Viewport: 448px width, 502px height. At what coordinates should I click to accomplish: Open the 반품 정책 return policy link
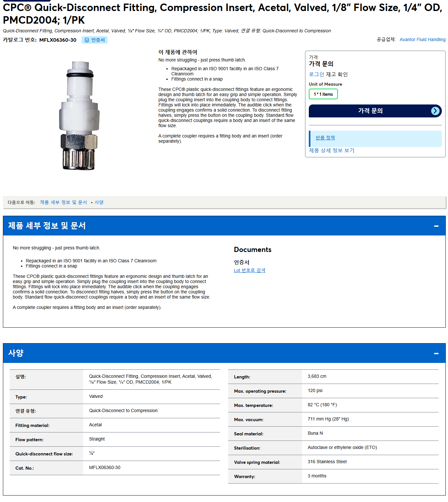tap(325, 137)
